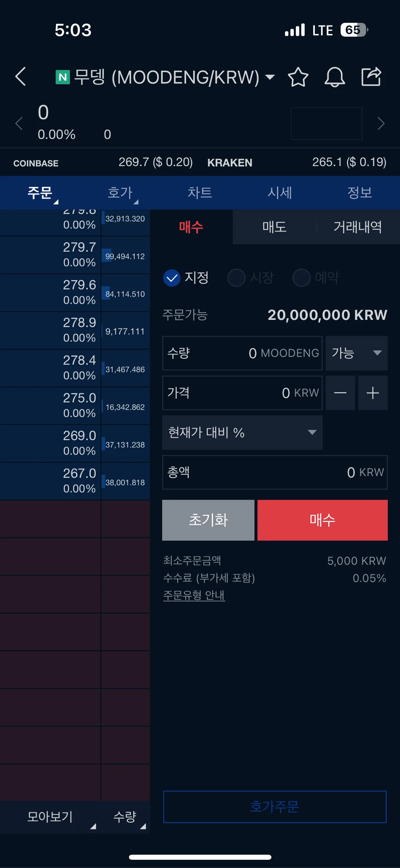Viewport: 400px width, 868px height.
Task: Tap the 총액 total amount field
Action: pyautogui.click(x=274, y=472)
